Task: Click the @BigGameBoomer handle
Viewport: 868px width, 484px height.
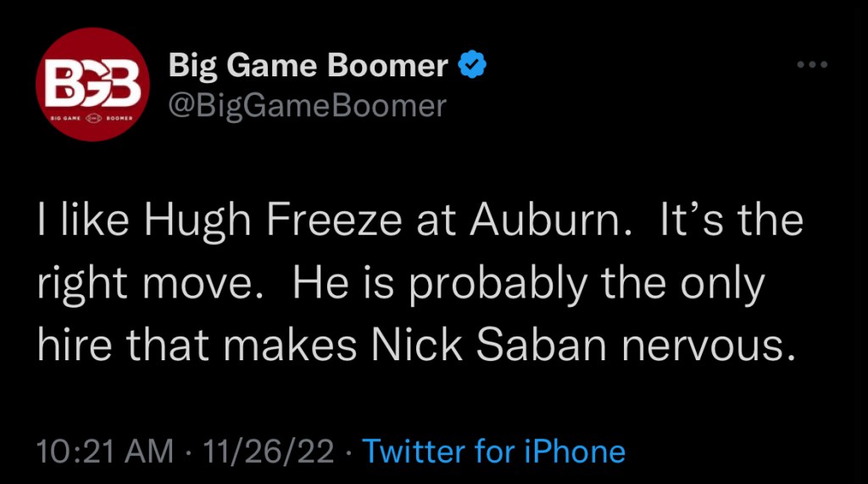Action: [307, 105]
